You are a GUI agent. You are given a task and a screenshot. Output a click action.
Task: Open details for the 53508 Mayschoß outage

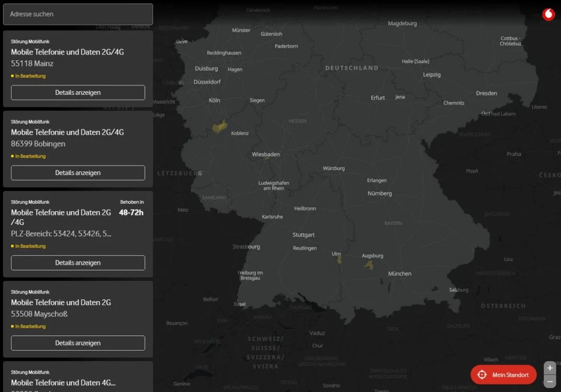click(x=78, y=343)
